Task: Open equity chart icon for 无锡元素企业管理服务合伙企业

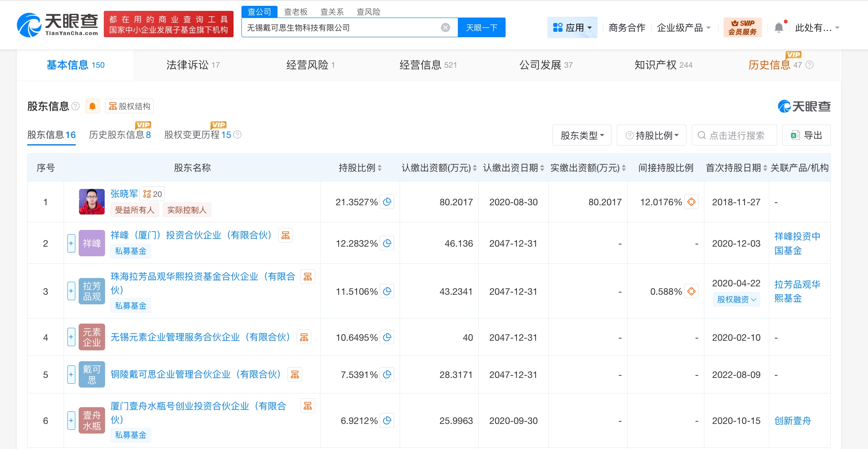Action: pyautogui.click(x=304, y=337)
